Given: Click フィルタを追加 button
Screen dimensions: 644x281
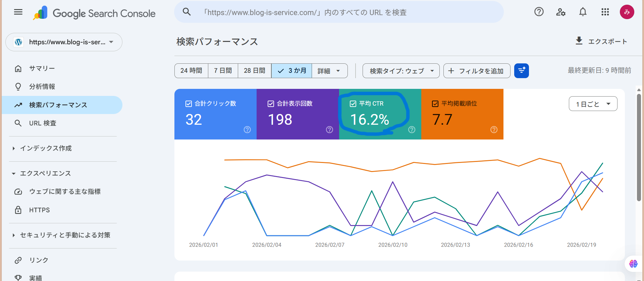Looking at the screenshot, I should (477, 71).
